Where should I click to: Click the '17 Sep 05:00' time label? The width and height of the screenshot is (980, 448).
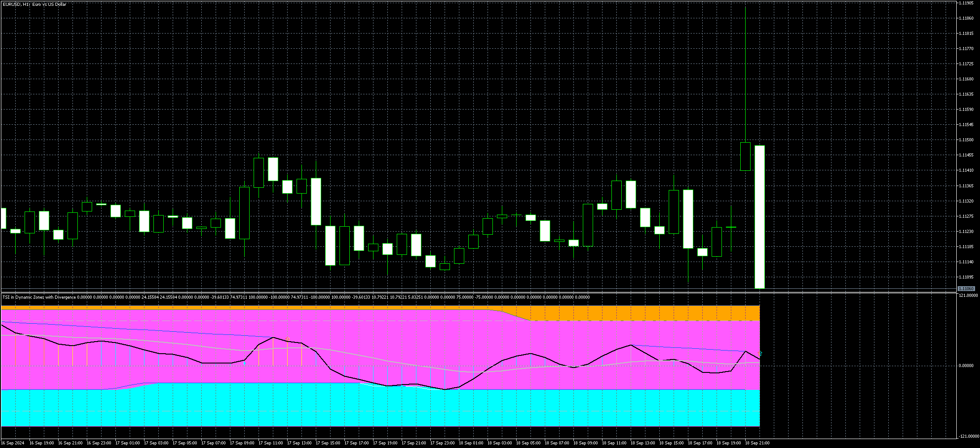185,443
